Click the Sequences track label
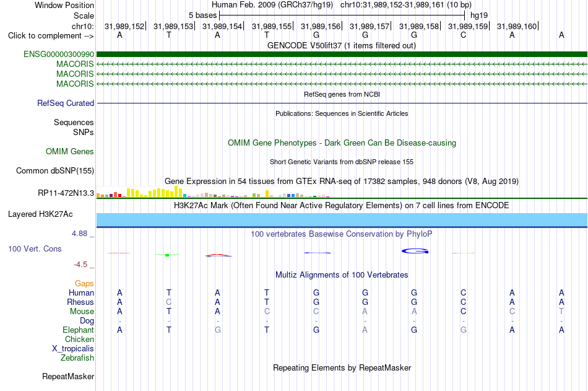Screen dimensions: 588x391 coord(74,123)
